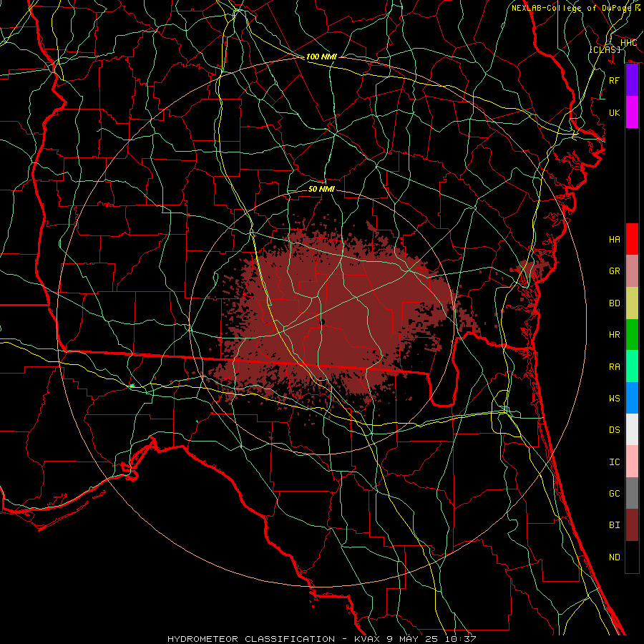This screenshot has height=644, width=644.
Task: Click the BD legend label
Action: [614, 303]
